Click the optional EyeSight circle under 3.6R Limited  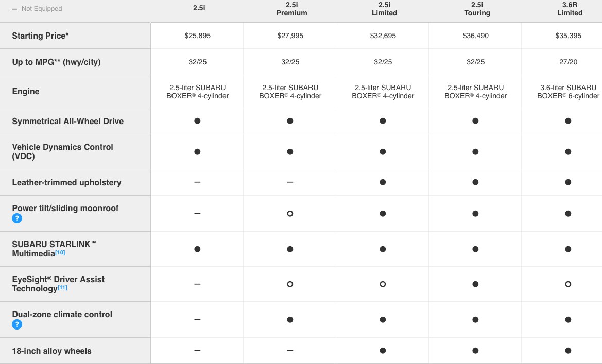(x=568, y=284)
